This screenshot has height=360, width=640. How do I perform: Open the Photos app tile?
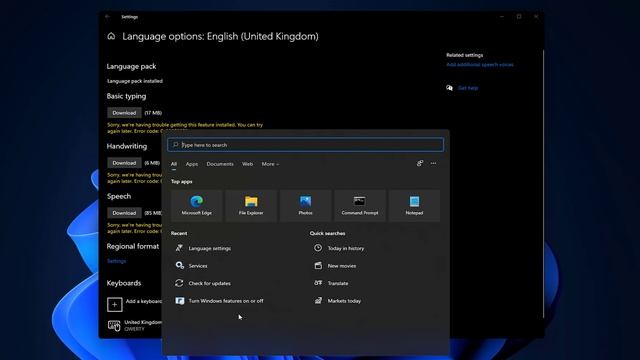coord(305,205)
